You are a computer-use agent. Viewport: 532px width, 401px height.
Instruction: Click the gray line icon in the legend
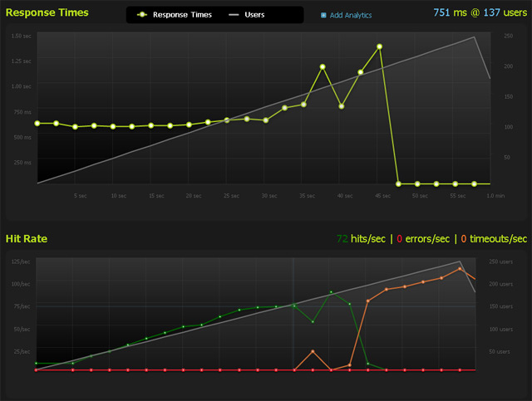(x=235, y=15)
